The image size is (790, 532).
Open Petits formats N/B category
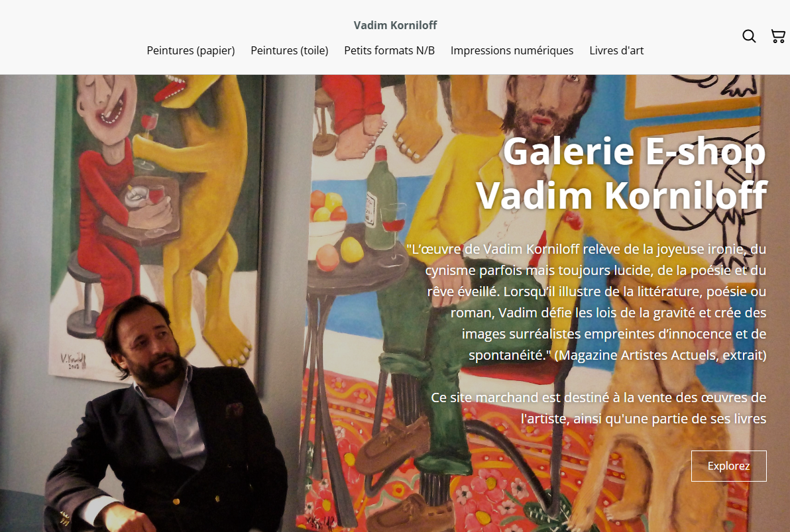[389, 50]
